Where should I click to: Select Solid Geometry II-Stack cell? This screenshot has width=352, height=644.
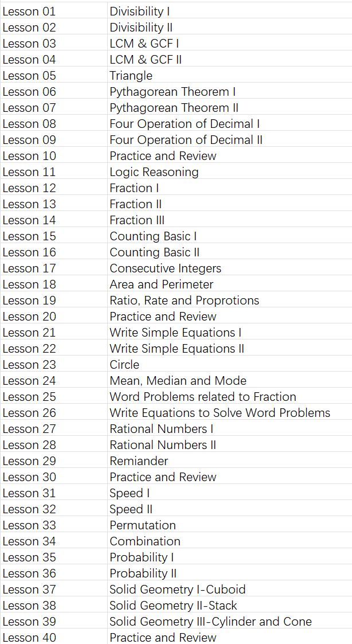pyautogui.click(x=229, y=605)
